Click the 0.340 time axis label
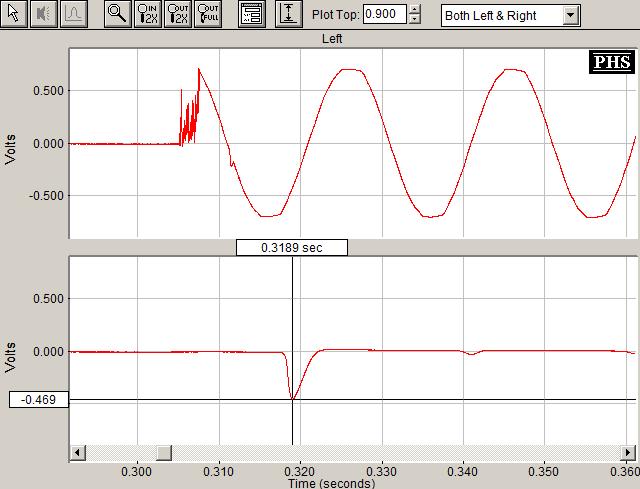This screenshot has height=489, width=640. tap(462, 472)
